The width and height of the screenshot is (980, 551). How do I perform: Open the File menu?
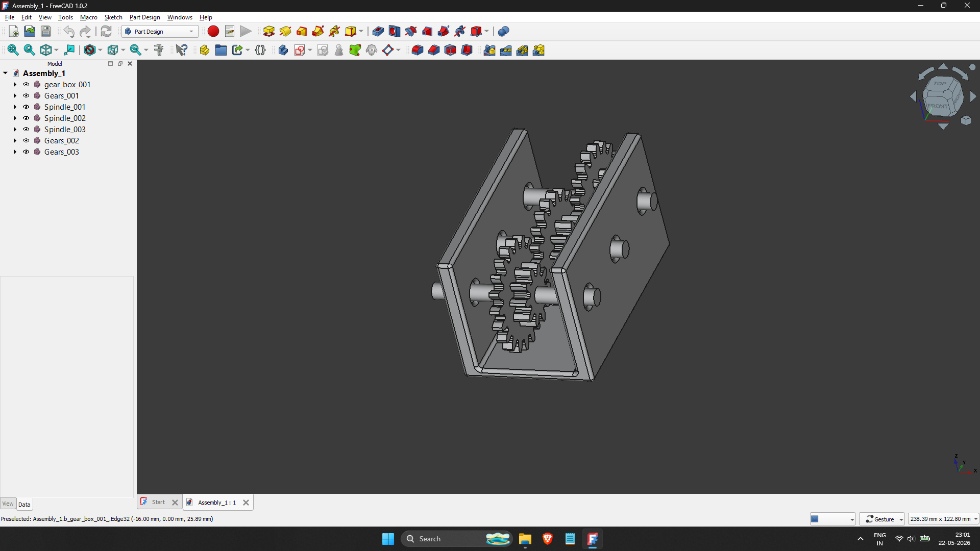pyautogui.click(x=10, y=17)
